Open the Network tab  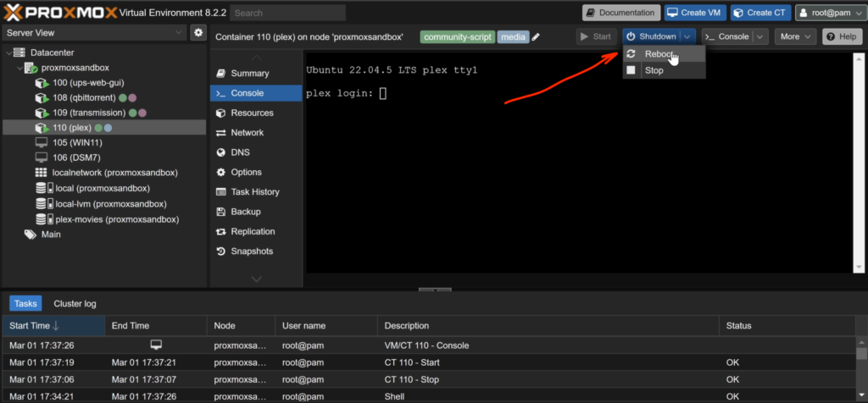coord(256,133)
